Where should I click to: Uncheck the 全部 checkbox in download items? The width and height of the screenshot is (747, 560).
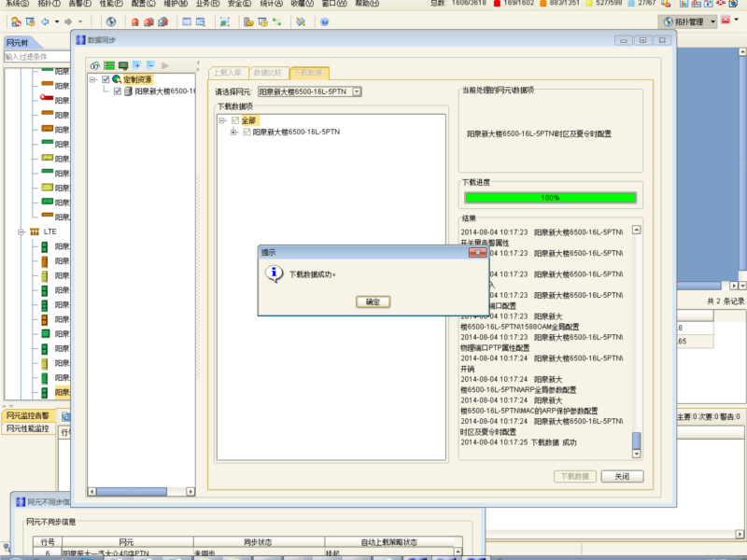(234, 120)
